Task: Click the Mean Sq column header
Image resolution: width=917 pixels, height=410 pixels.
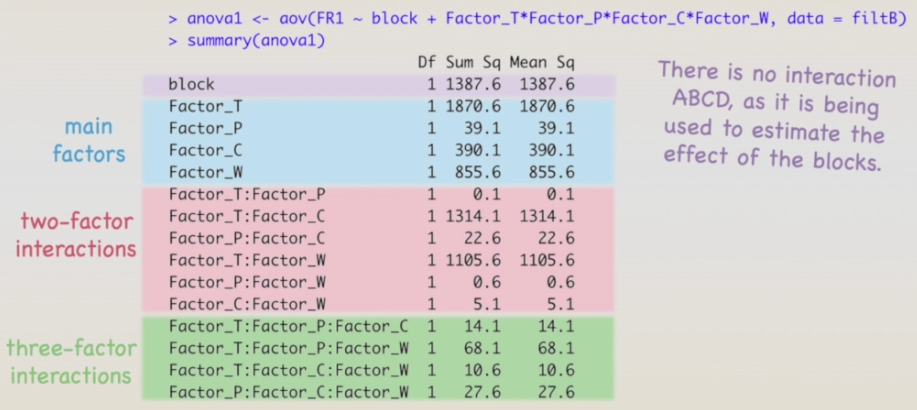Action: 541,63
